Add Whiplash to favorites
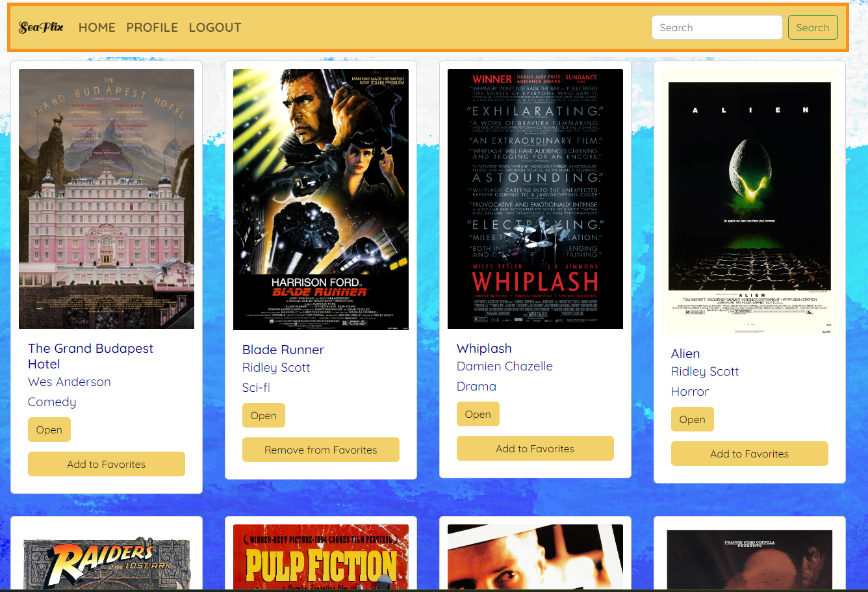Image resolution: width=868 pixels, height=592 pixels. [535, 448]
